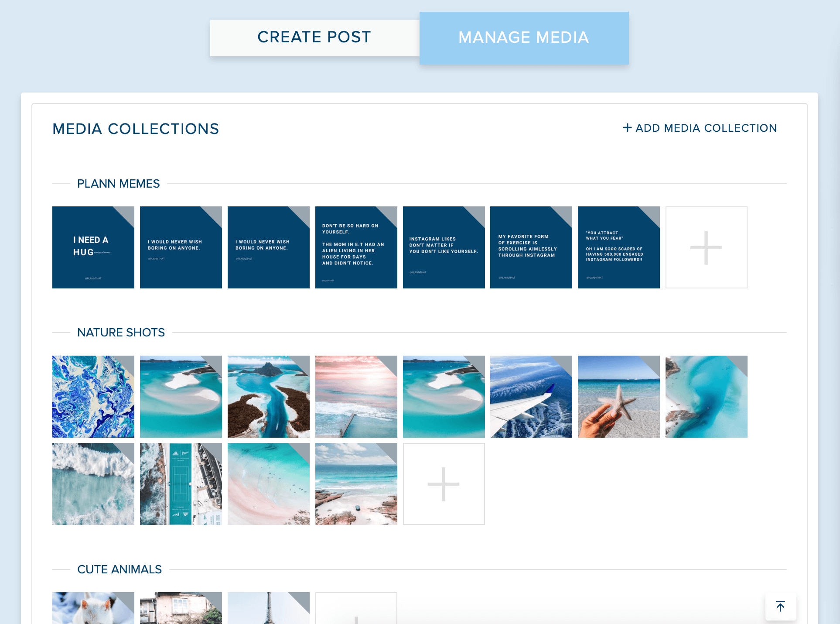
Task: Select the Cute Animals collection title
Action: coord(120,569)
